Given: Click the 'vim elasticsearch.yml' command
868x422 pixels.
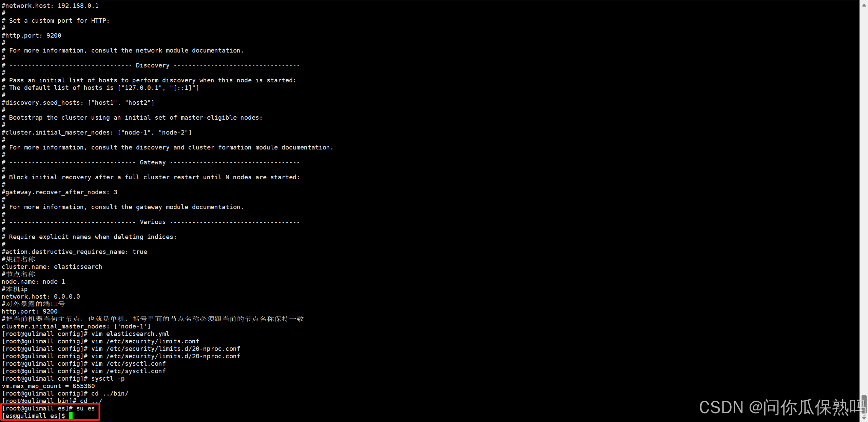Looking at the screenshot, I should [x=130, y=334].
